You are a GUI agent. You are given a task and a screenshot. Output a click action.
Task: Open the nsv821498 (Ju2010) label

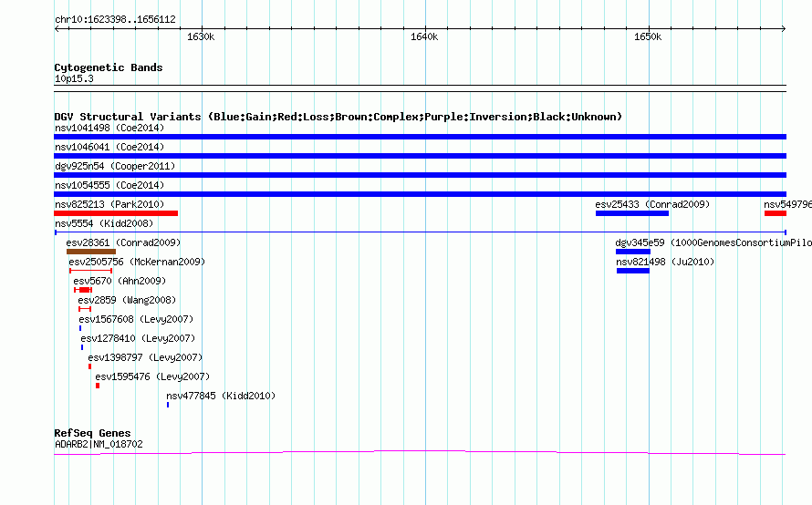point(665,262)
